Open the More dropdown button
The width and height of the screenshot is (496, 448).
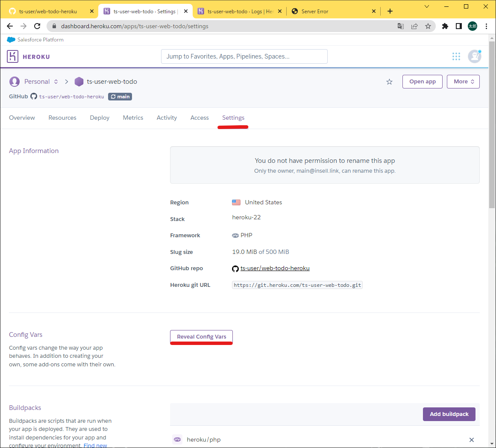pyautogui.click(x=463, y=82)
